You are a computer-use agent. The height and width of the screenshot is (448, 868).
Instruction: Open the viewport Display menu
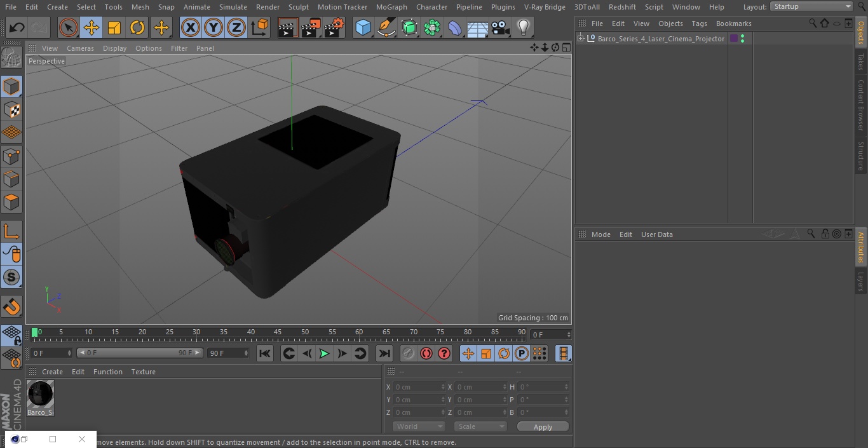pos(114,48)
